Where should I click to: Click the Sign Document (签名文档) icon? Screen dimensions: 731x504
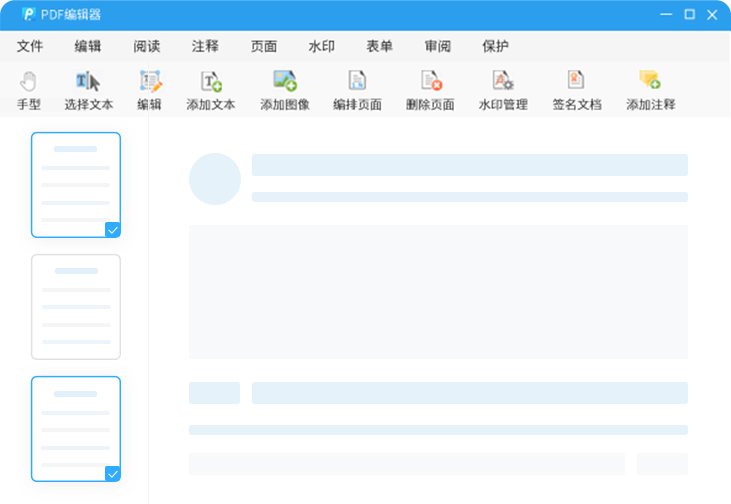coord(576,80)
